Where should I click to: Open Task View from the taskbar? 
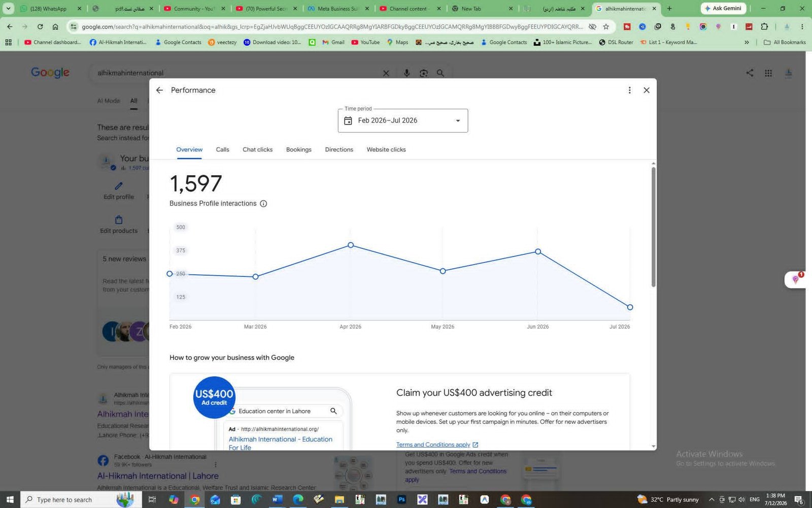[x=152, y=500]
